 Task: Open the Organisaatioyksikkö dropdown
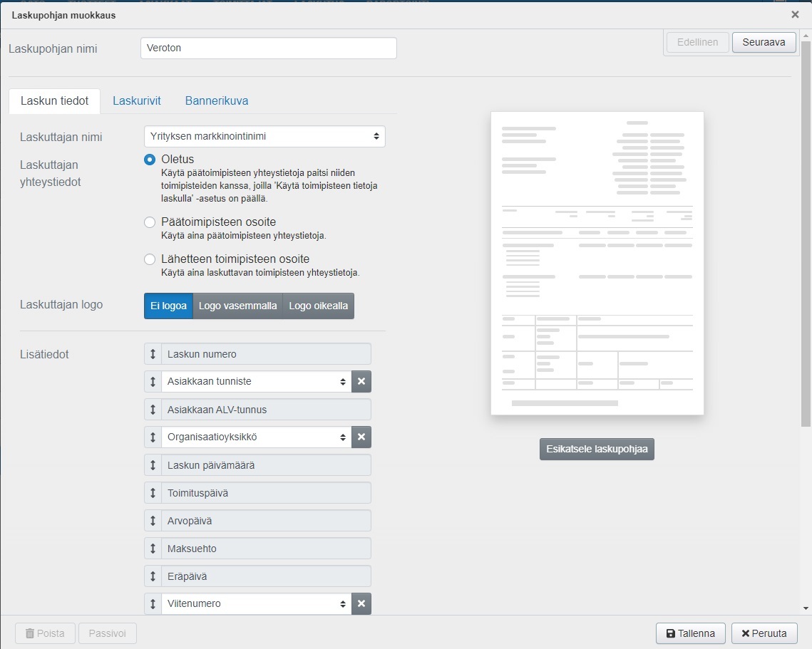pos(256,437)
